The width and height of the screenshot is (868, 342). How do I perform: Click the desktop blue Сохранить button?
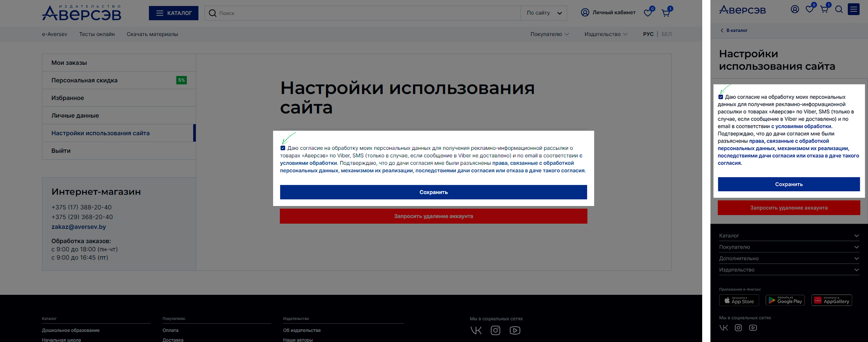tap(433, 192)
